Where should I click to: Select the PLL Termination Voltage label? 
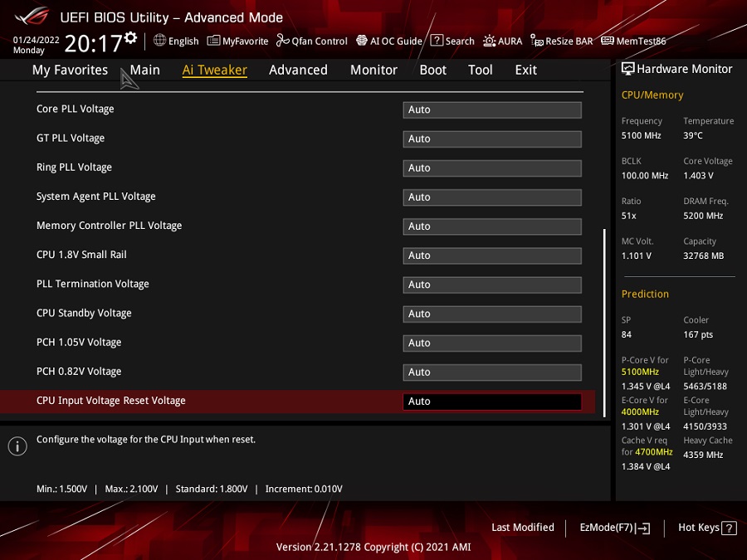(93, 284)
